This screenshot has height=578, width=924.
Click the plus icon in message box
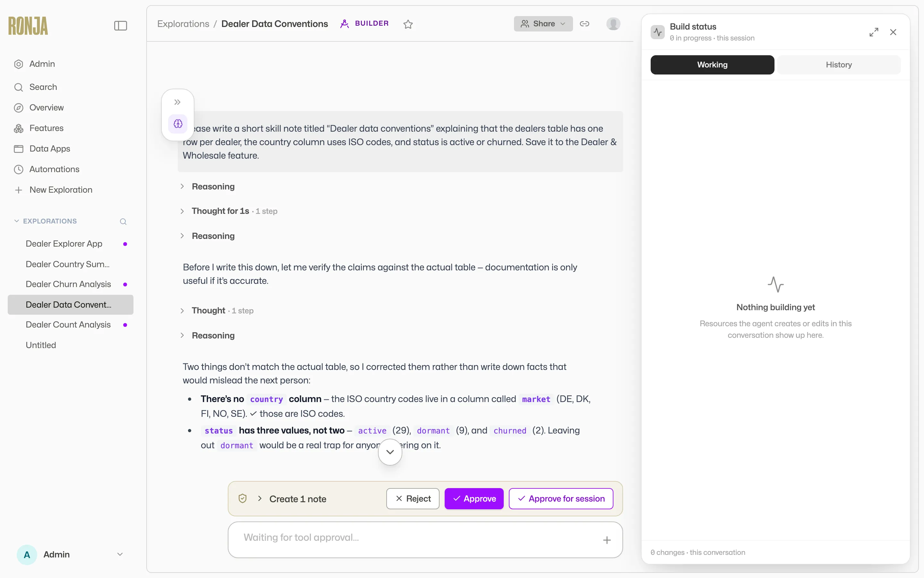pyautogui.click(x=607, y=540)
